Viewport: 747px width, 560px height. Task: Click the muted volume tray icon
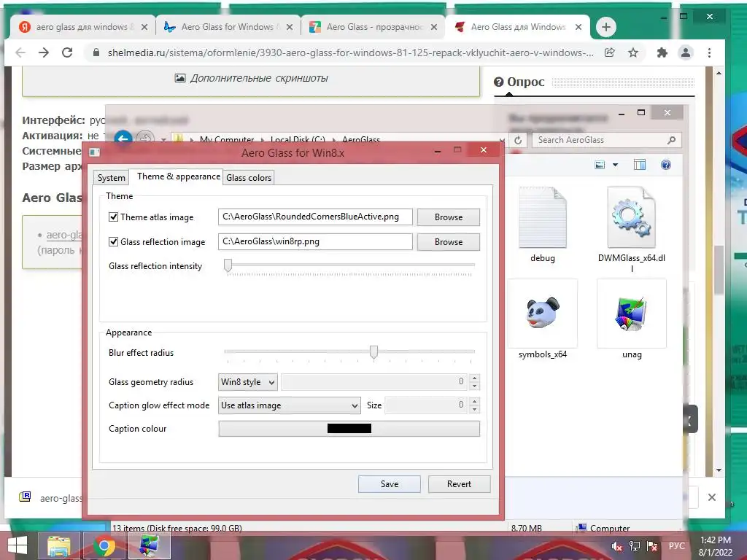(616, 546)
